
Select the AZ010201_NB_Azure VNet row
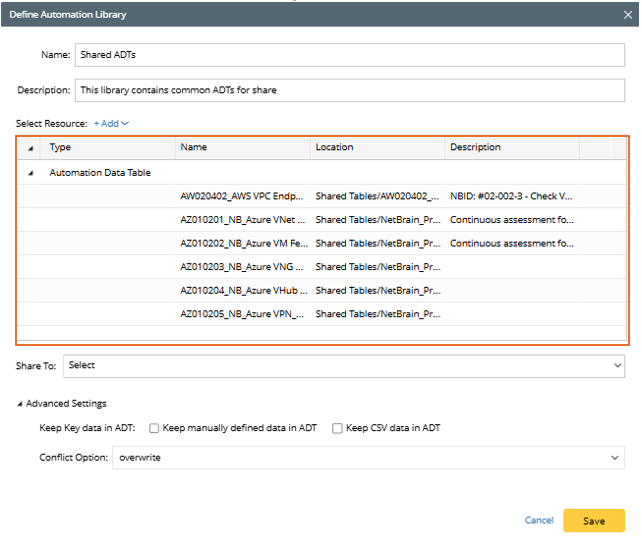click(x=242, y=220)
